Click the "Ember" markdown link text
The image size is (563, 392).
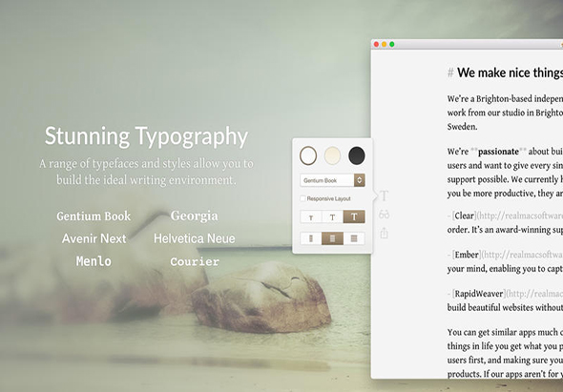click(x=467, y=255)
